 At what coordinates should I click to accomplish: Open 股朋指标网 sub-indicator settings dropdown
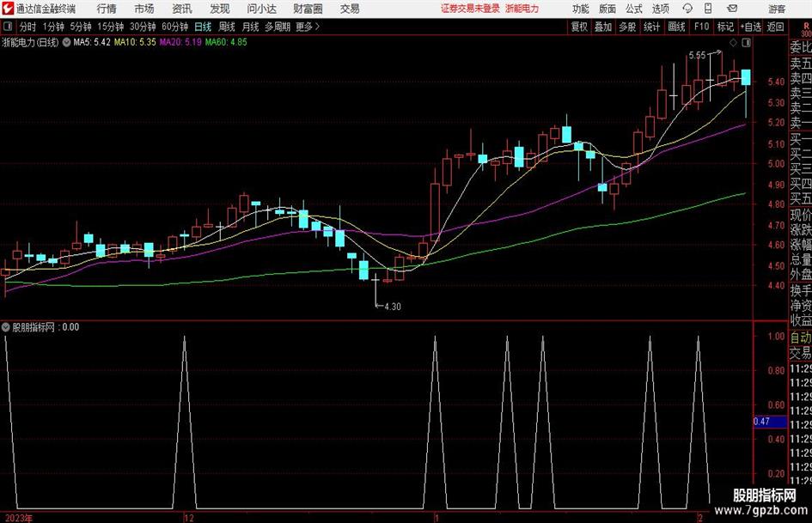tap(6, 327)
